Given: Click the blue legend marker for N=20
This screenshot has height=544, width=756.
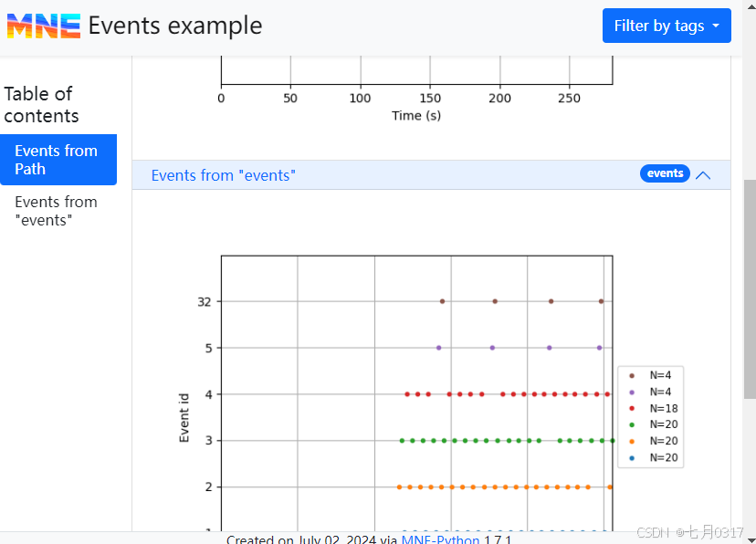Looking at the screenshot, I should (x=632, y=457).
